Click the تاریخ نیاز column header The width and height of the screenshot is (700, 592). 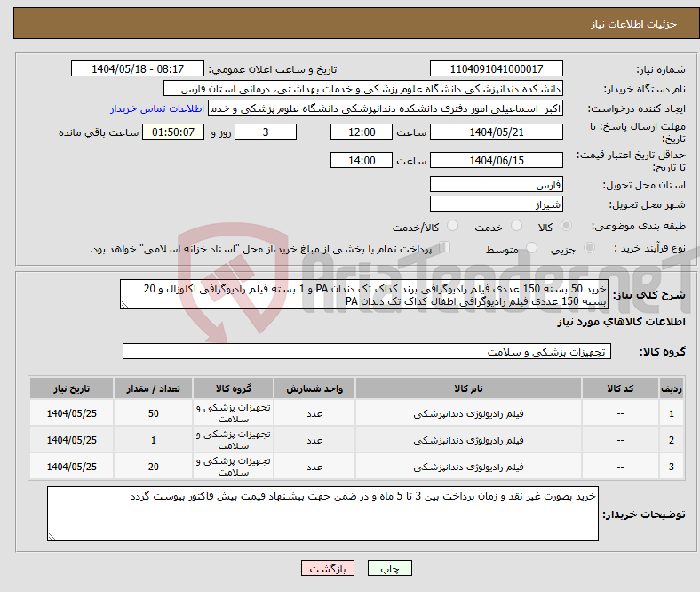(x=71, y=388)
